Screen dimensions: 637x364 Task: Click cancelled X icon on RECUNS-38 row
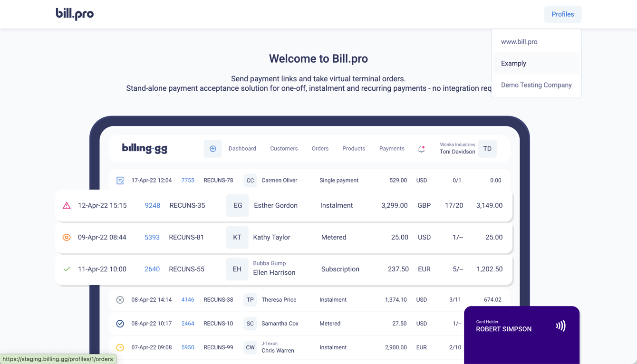[x=120, y=300]
